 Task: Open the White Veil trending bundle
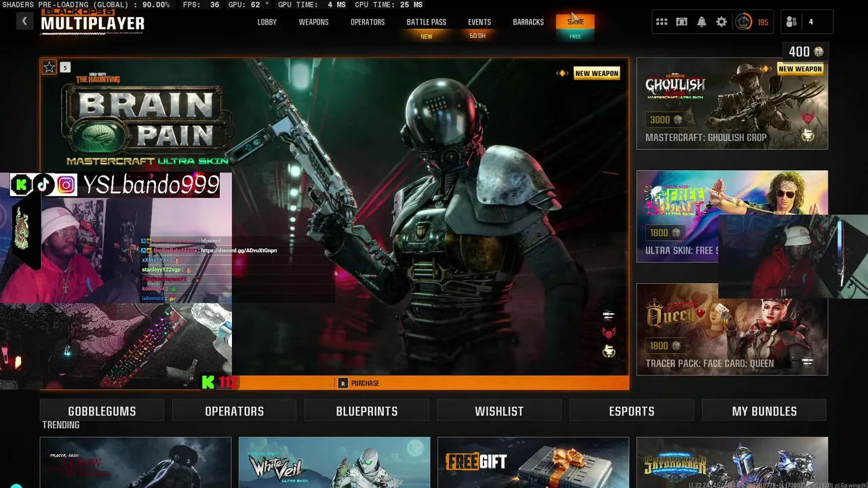(x=334, y=462)
